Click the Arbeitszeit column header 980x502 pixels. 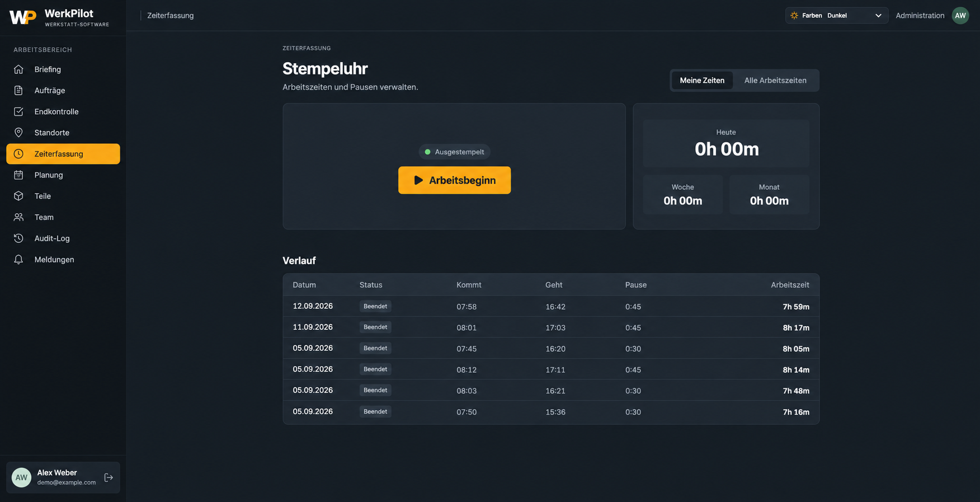790,285
